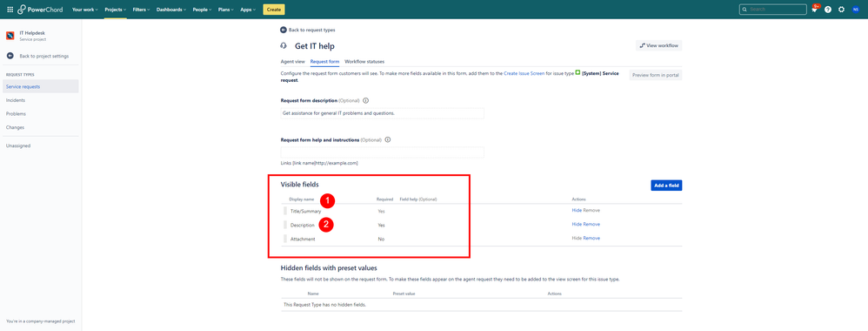Expand the People menu
This screenshot has width=868, height=331.
tap(202, 10)
